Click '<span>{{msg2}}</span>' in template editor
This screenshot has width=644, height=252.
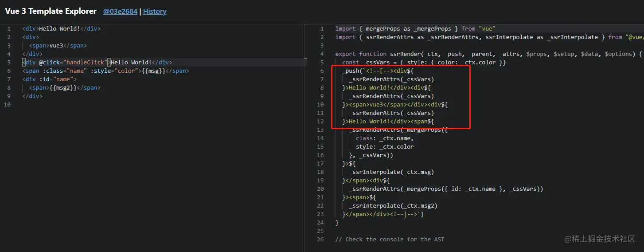(x=65, y=88)
